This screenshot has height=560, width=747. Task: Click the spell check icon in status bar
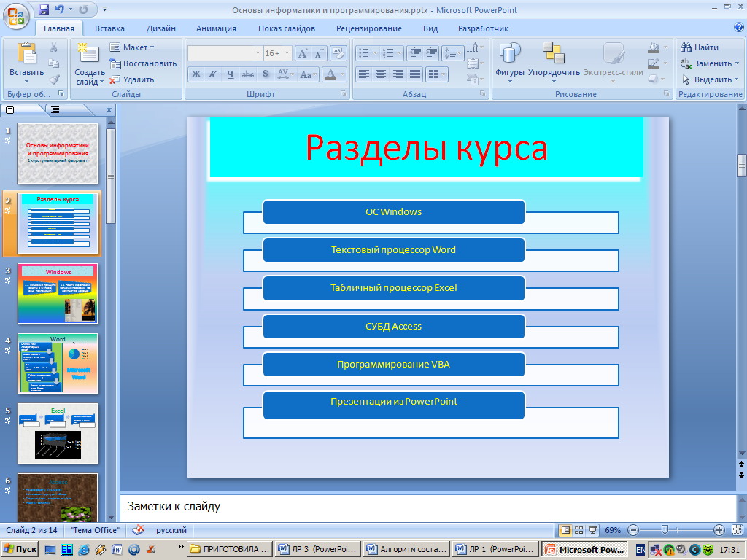coord(138,530)
